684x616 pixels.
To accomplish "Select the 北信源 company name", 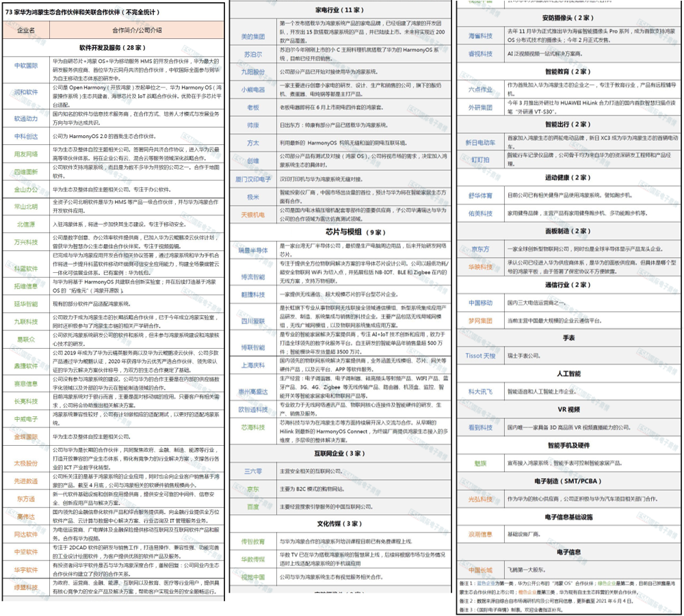I will (26, 224).
